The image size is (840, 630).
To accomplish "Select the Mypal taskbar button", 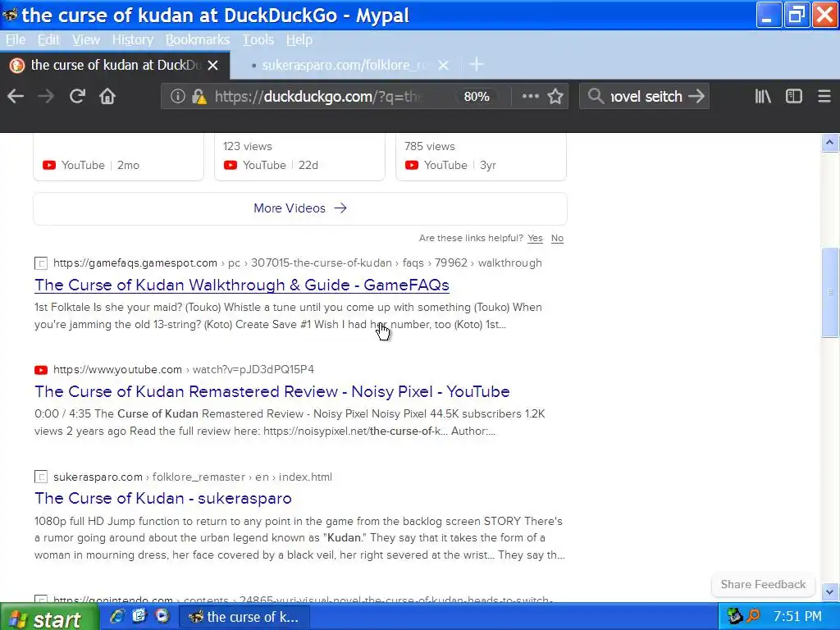I will click(x=244, y=617).
